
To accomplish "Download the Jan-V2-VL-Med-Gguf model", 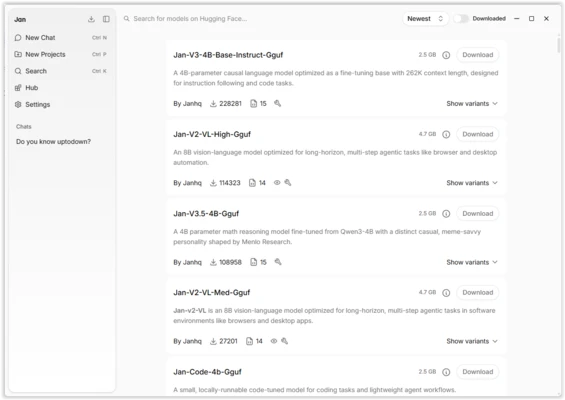I will pos(478,293).
